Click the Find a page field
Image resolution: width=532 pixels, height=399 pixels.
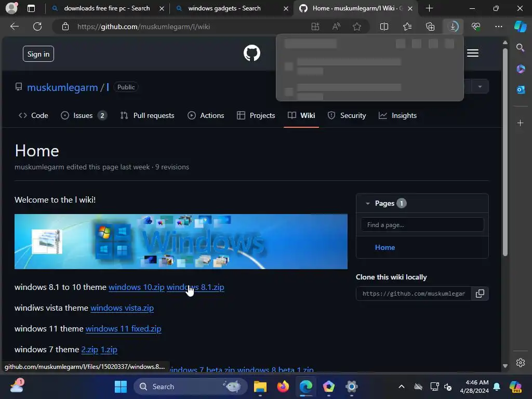point(422,224)
